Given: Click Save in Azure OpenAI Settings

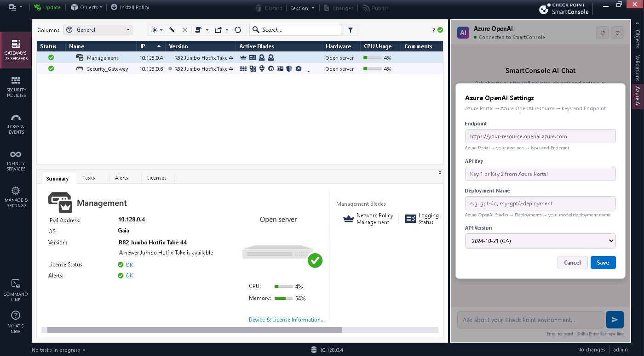Looking at the screenshot, I should tap(603, 262).
